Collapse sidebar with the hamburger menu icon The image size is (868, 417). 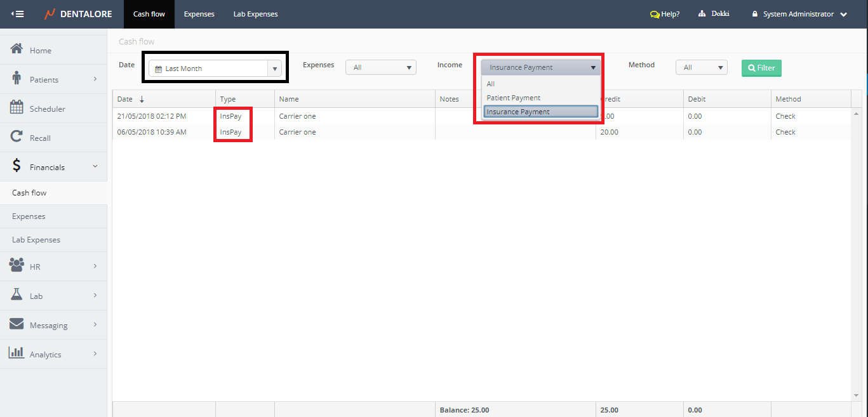pyautogui.click(x=18, y=14)
